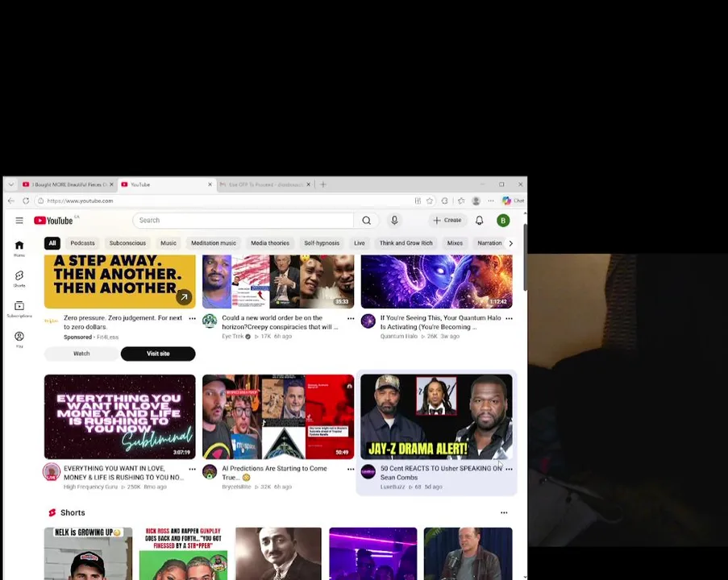This screenshot has width=728, height=580.
Task: Open the Quantum Halo video title
Action: click(x=441, y=322)
